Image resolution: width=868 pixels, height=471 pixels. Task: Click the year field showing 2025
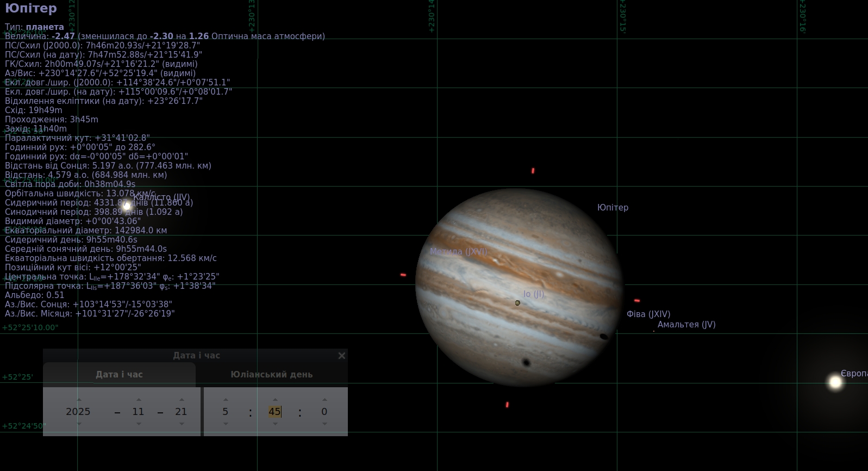78,412
